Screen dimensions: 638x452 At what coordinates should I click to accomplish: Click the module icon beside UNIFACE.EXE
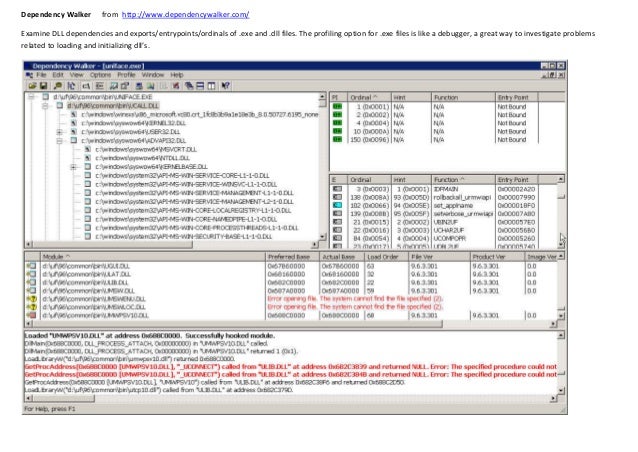[x=46, y=97]
